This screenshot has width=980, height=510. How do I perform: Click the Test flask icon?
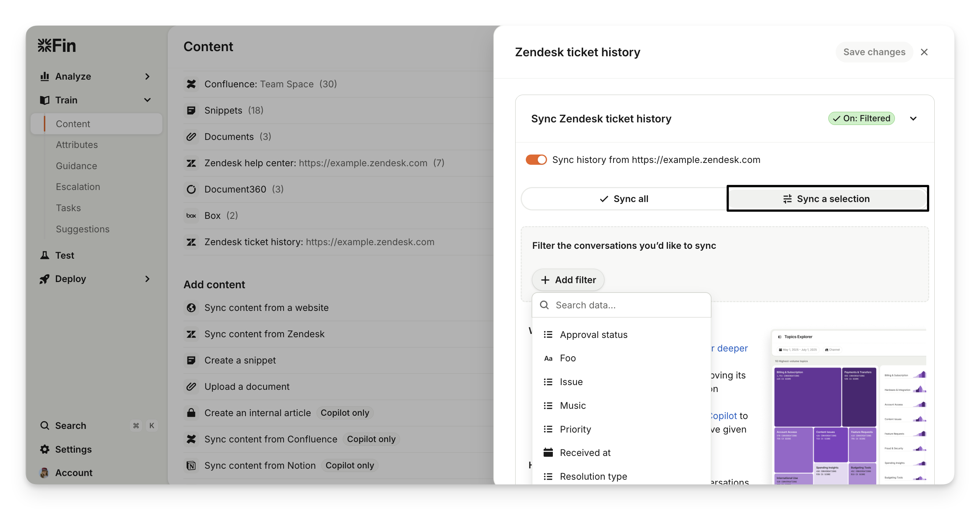tap(45, 255)
